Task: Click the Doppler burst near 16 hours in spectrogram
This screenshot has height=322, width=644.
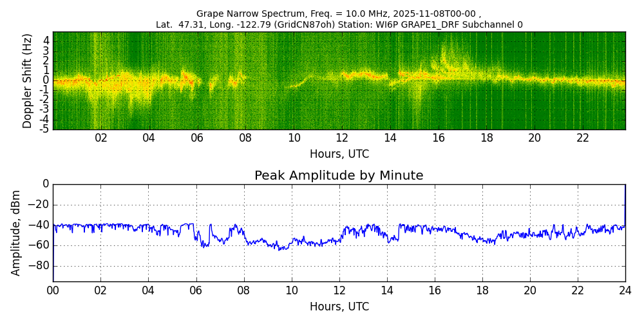Action: (444, 58)
